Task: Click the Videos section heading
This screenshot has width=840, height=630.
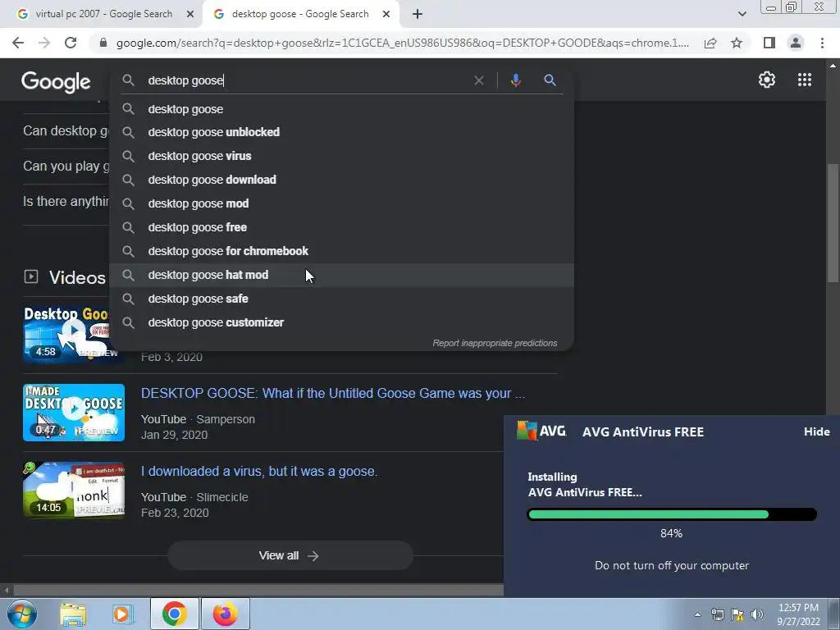Action: pyautogui.click(x=77, y=277)
